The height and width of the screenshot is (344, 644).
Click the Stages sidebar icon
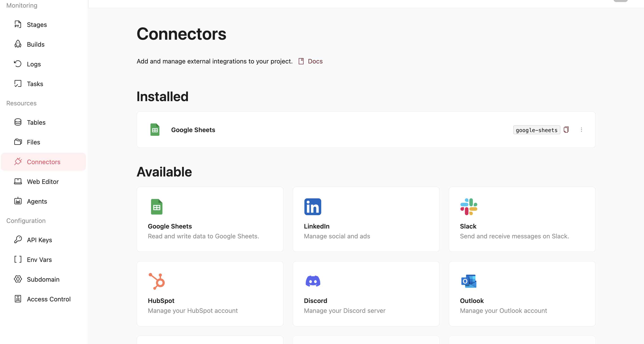coord(18,24)
